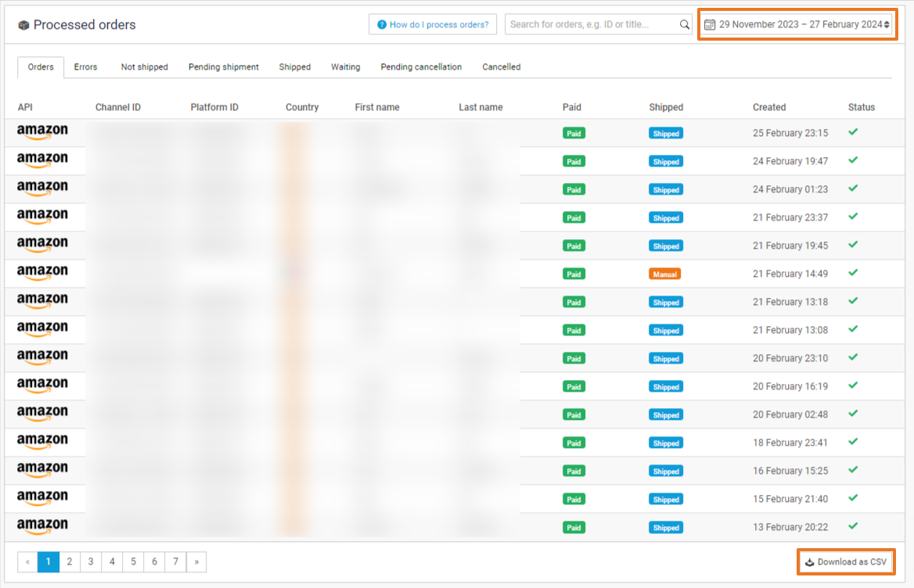Go to previous page using « arrow
Screen dimensions: 914x588
(27, 561)
